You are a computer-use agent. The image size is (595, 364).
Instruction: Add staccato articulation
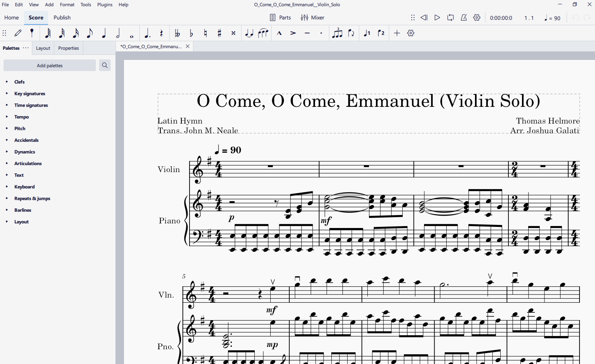click(x=321, y=33)
